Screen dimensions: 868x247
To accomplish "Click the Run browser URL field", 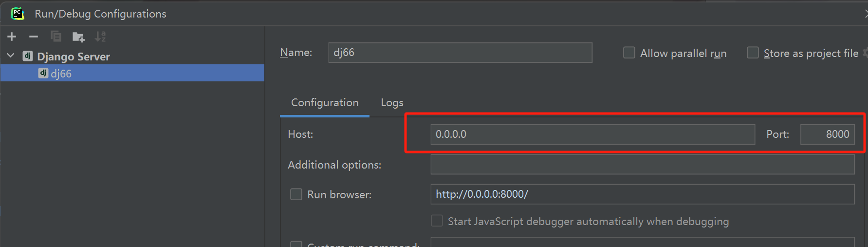I will [x=643, y=194].
